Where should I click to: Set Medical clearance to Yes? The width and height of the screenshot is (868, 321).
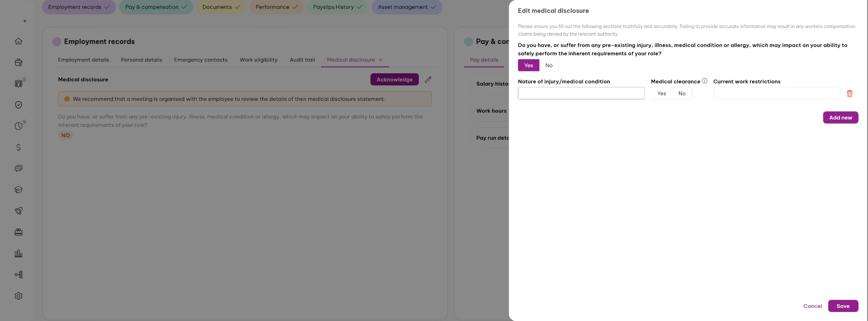(x=661, y=93)
